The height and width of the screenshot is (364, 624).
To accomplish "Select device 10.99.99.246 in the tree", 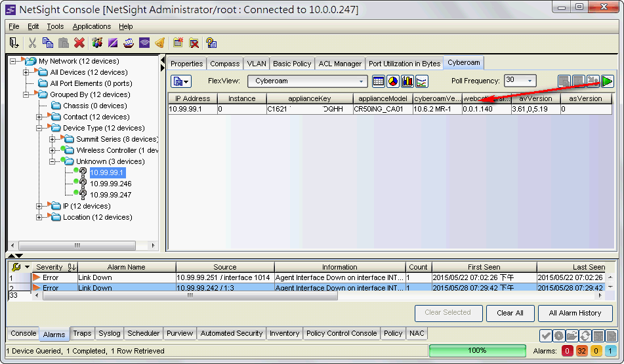I will [x=111, y=184].
